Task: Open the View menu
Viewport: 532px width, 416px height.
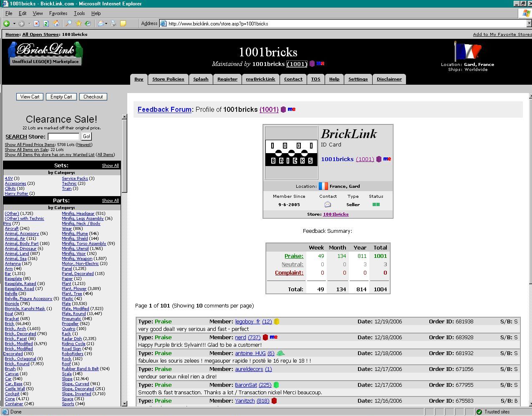Action: [x=38, y=13]
